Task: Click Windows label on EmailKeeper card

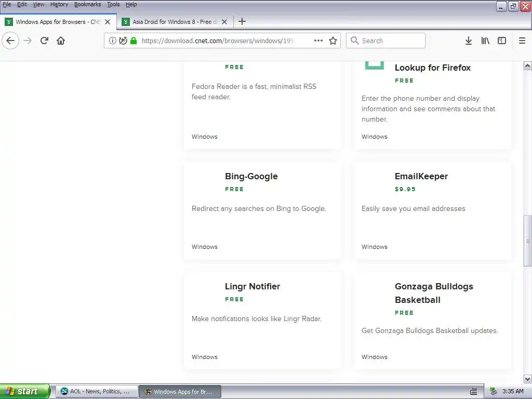Action: tap(374, 247)
